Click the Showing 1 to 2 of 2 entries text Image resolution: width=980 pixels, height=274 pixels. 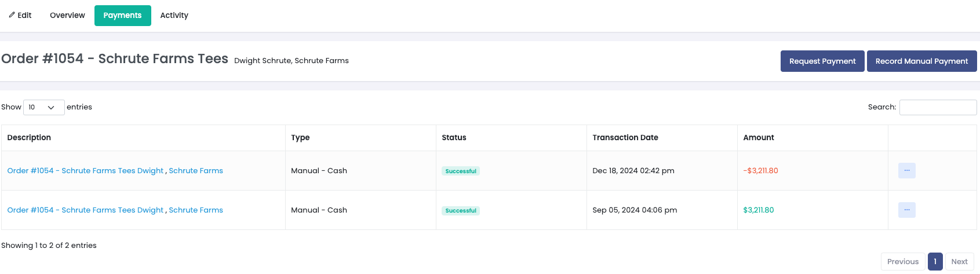click(49, 246)
